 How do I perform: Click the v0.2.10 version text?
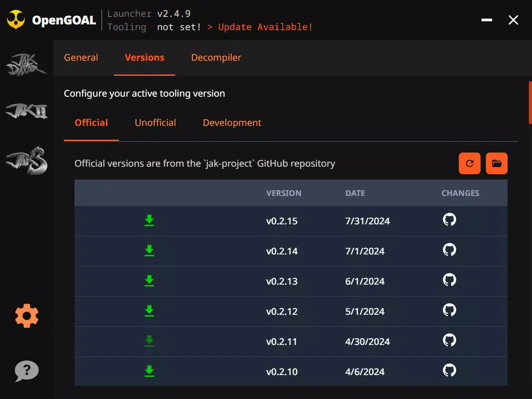(x=282, y=372)
